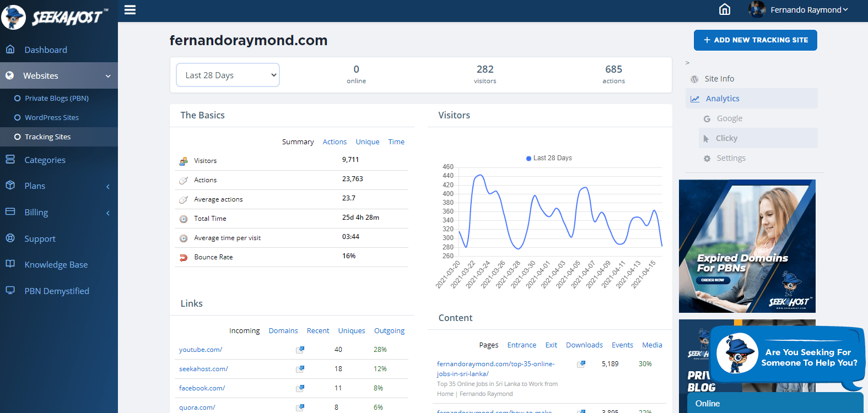Select the Recent tab under Links
The height and width of the screenshot is (413, 868).
(x=318, y=330)
